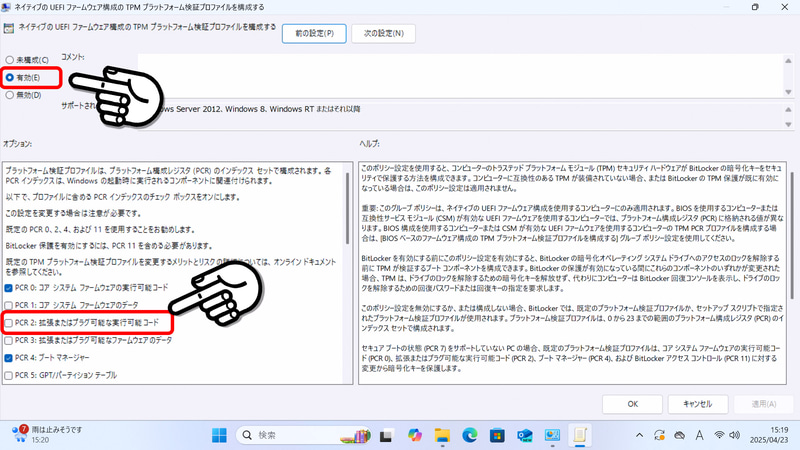Open the Windows Start menu
The width and height of the screenshot is (800, 450).
219,435
